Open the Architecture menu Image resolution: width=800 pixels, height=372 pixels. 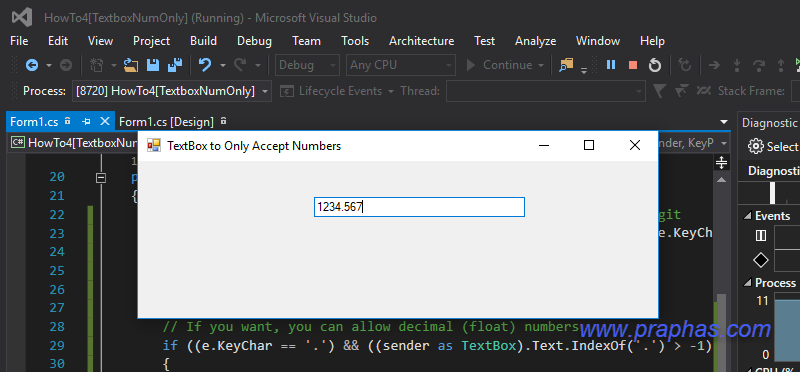click(421, 41)
